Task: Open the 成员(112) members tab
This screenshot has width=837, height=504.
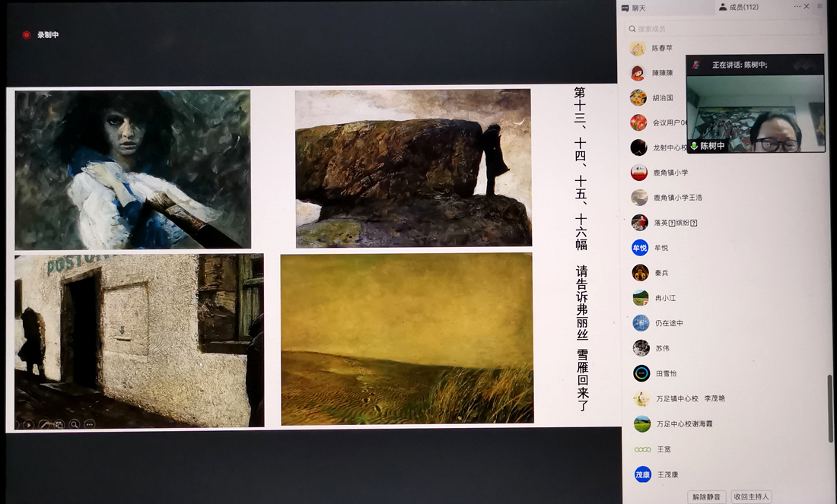Action: pos(739,7)
